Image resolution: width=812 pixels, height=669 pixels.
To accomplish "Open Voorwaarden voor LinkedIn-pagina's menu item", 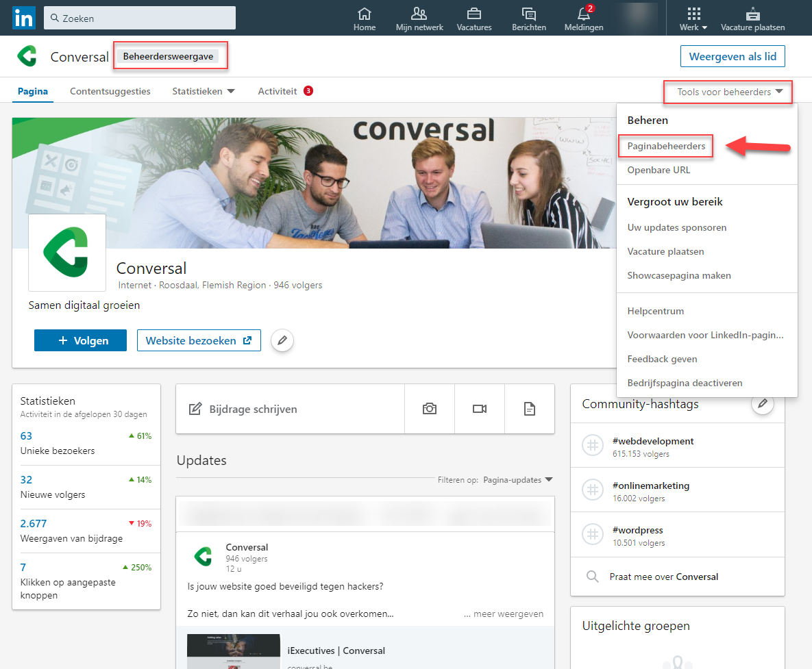I will (x=705, y=335).
